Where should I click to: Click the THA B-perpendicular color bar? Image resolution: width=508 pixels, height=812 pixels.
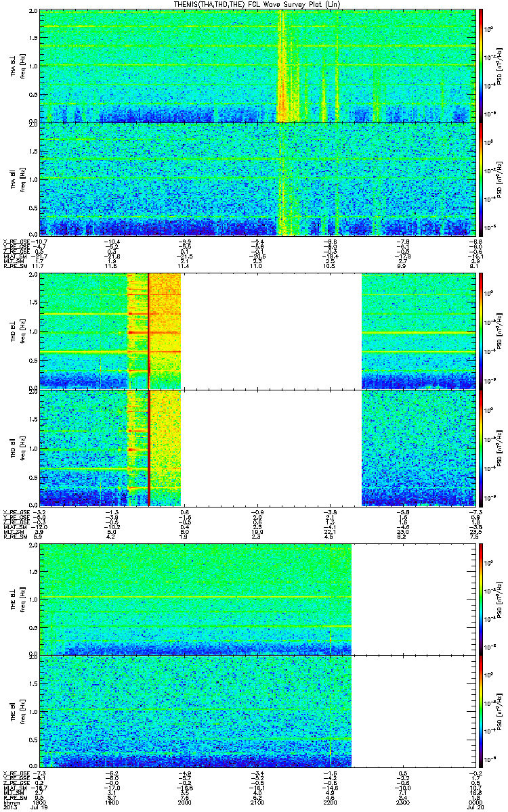tap(481, 66)
